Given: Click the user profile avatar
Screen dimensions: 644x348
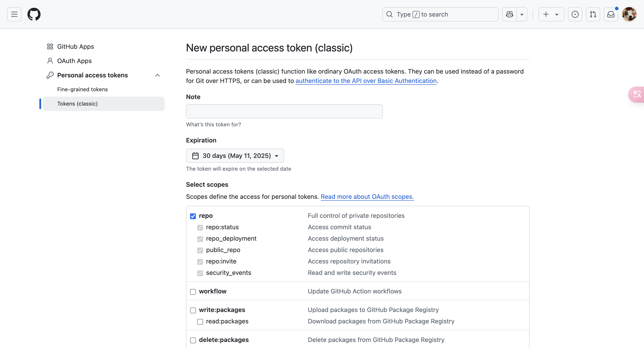Looking at the screenshot, I should [629, 14].
